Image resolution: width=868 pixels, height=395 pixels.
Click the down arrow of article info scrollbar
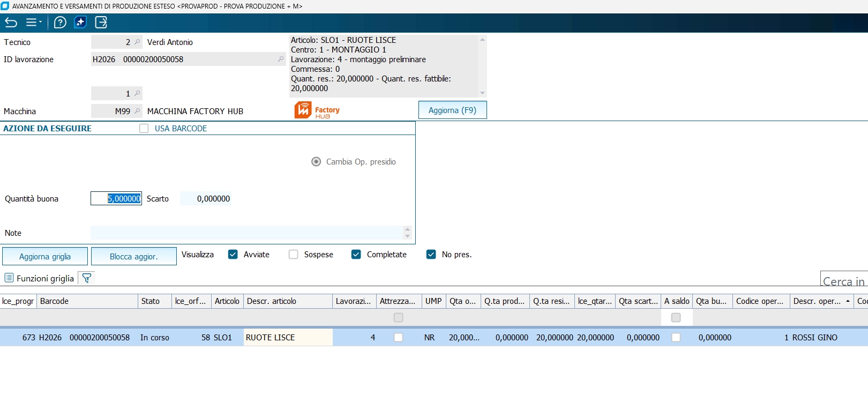482,93
